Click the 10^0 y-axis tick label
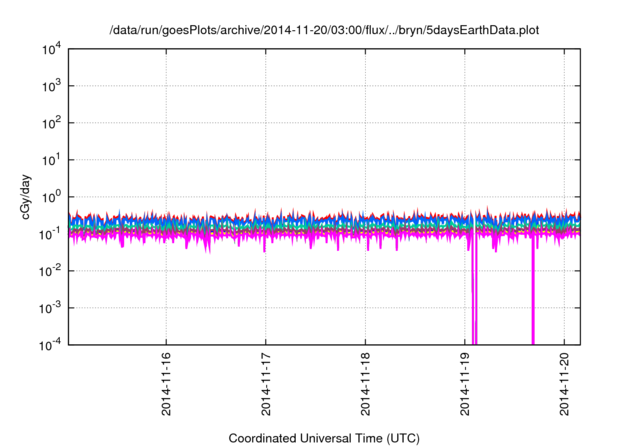Screen dimensions: 640x448 (x=52, y=197)
